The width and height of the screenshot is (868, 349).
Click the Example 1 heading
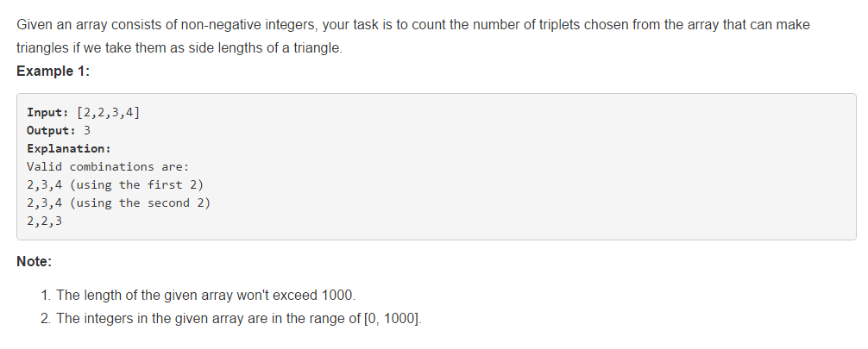[x=53, y=72]
